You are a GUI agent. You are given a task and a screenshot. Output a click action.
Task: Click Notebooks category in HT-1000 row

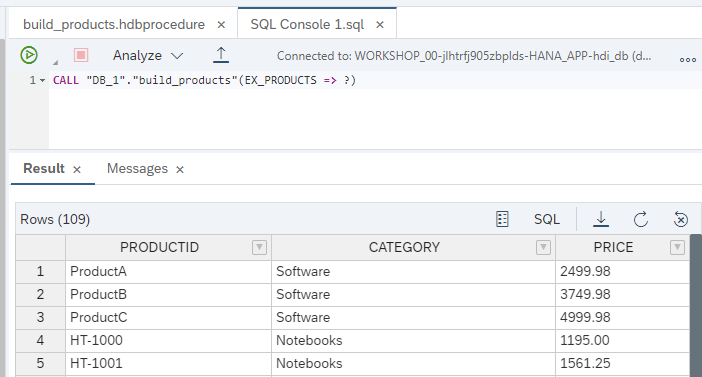coord(413,341)
